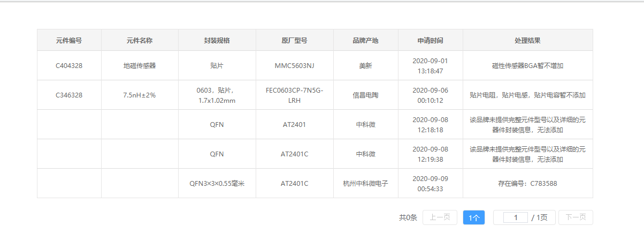644x241 pixels.
Task: Select component number C404328 cell
Action: pos(69,66)
